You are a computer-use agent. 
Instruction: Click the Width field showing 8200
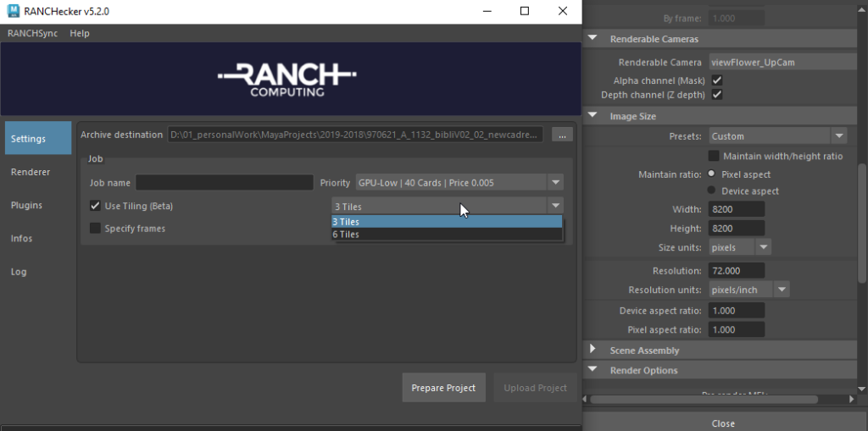[737, 209]
